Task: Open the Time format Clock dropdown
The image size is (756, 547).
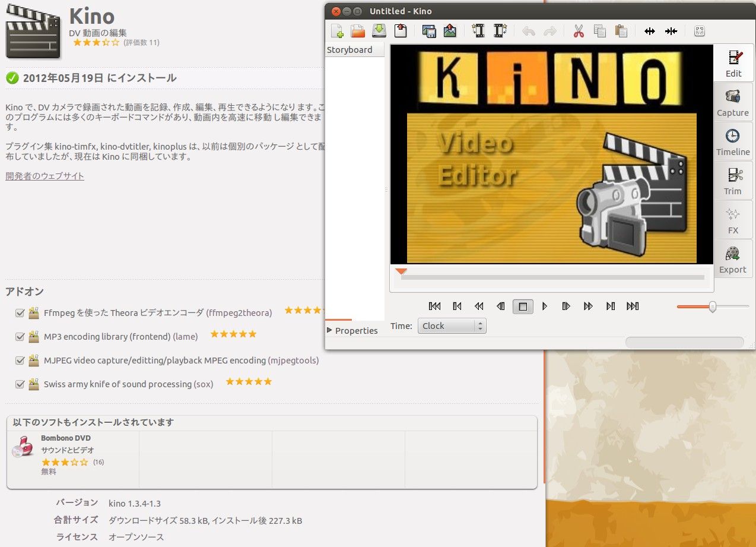Action: (452, 326)
